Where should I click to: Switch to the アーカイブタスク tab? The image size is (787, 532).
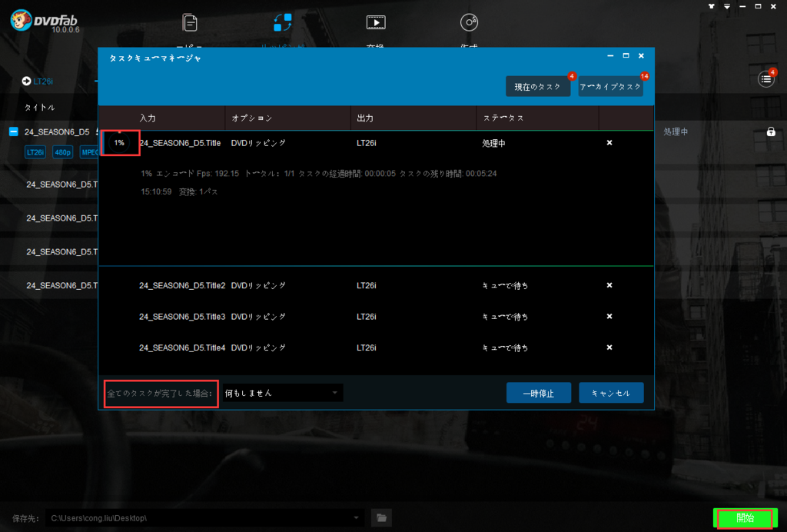[610, 86]
